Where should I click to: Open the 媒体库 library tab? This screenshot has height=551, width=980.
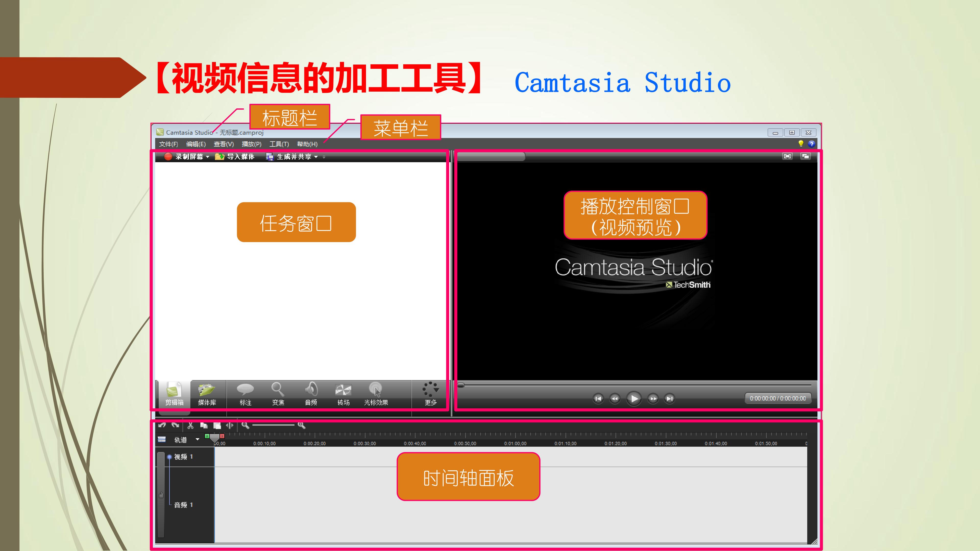[207, 394]
